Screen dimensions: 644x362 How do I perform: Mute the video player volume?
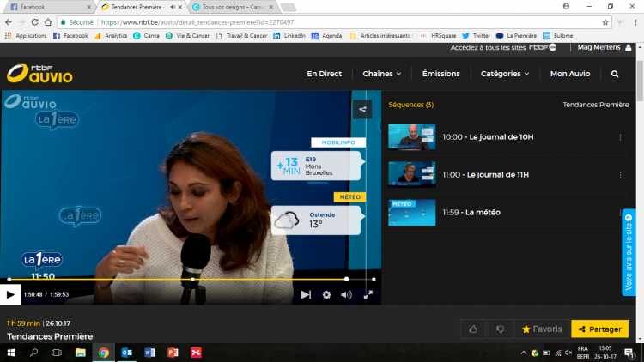click(346, 294)
